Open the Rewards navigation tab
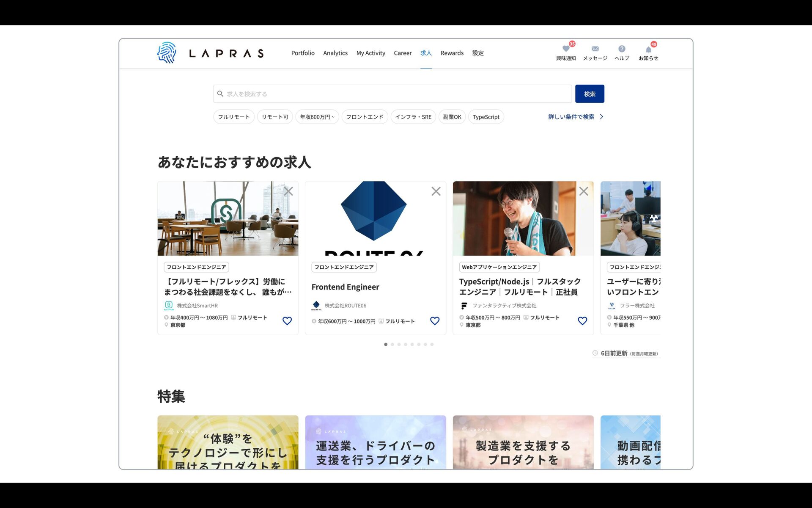Image resolution: width=812 pixels, height=508 pixels. tap(452, 53)
